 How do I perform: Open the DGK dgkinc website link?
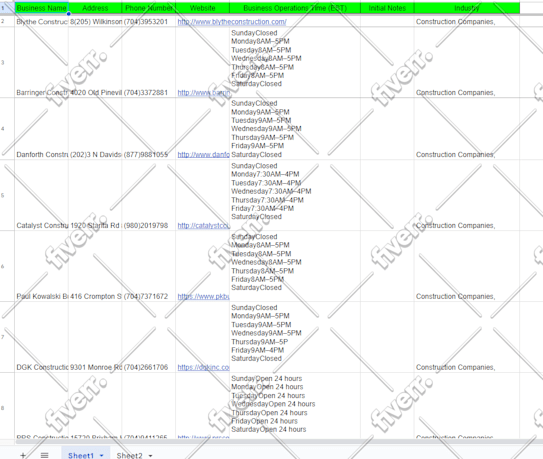204,367
